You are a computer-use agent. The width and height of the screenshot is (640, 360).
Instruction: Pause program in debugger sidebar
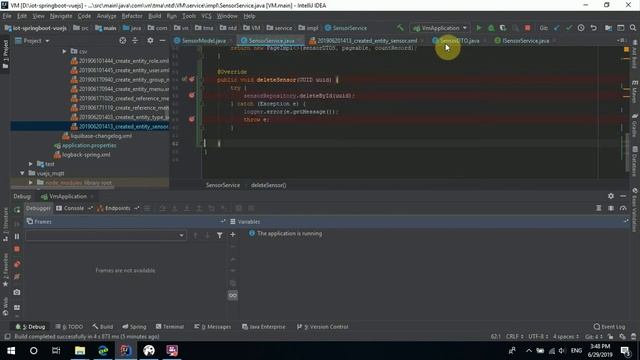(x=17, y=236)
